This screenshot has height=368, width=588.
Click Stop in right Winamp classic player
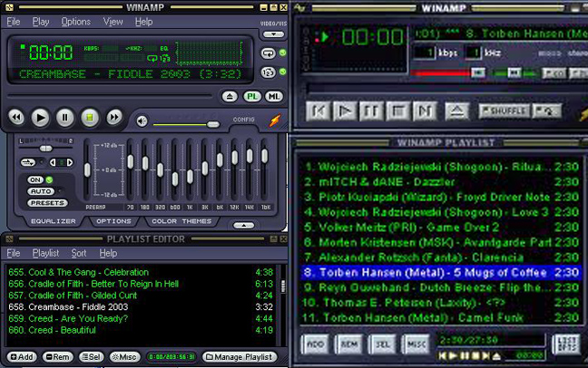click(x=397, y=111)
